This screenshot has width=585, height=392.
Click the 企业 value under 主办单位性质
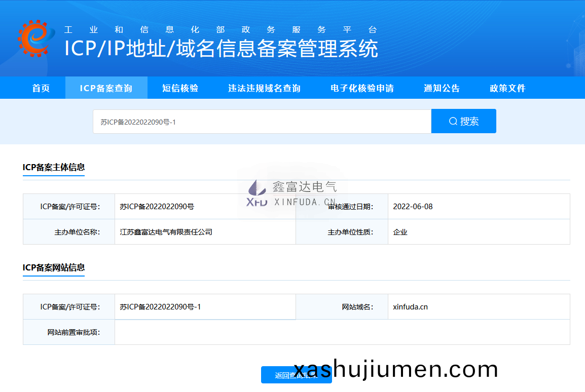click(400, 232)
